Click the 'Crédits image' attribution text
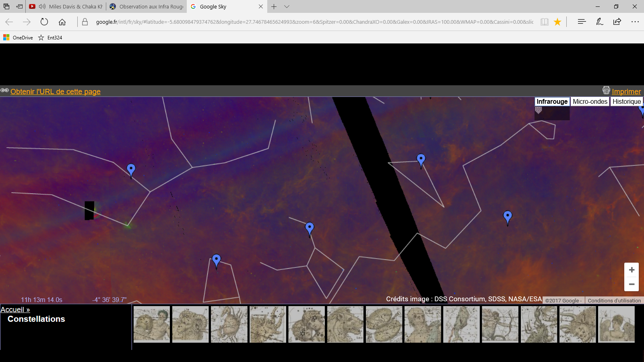 (464, 299)
